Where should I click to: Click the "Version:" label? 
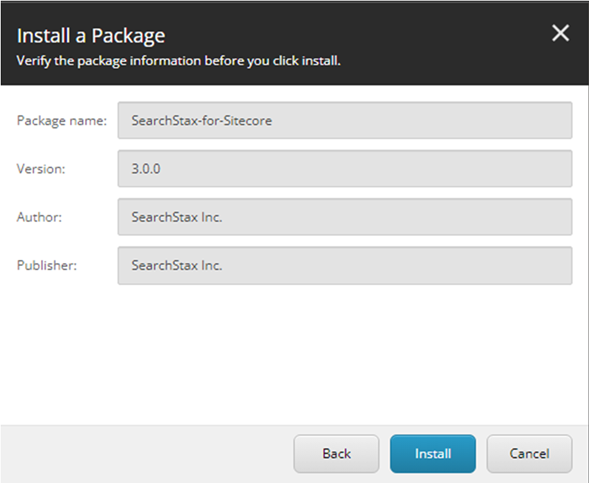coord(41,169)
